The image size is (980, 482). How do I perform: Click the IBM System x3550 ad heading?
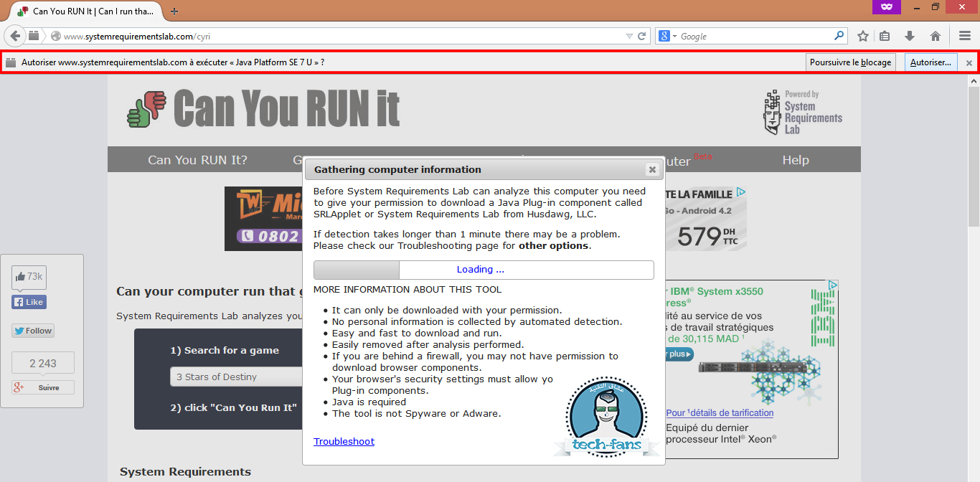715,297
